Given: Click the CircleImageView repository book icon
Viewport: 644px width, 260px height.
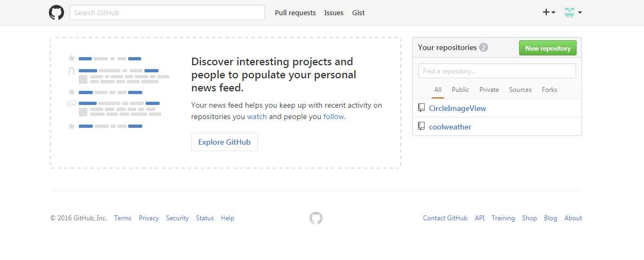Looking at the screenshot, I should [x=421, y=108].
